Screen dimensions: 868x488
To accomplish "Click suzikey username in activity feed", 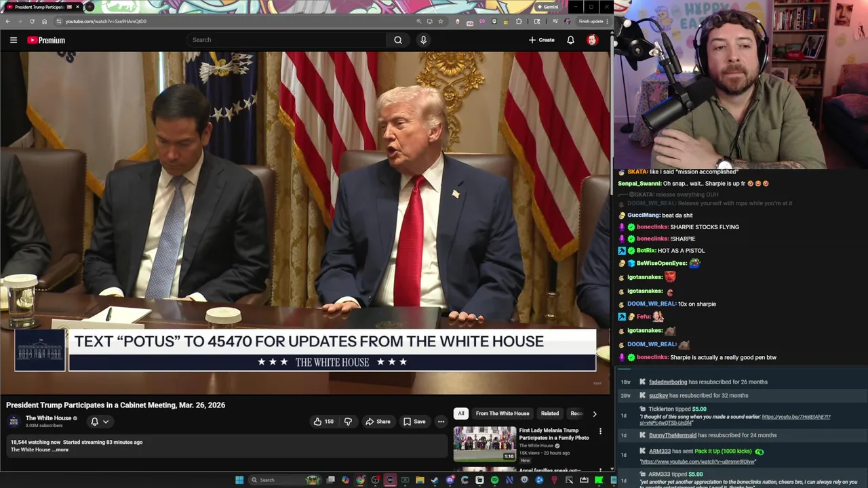I will 658,395.
